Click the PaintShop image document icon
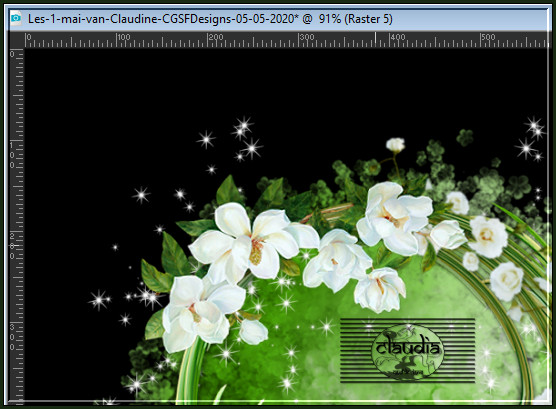 point(16,18)
